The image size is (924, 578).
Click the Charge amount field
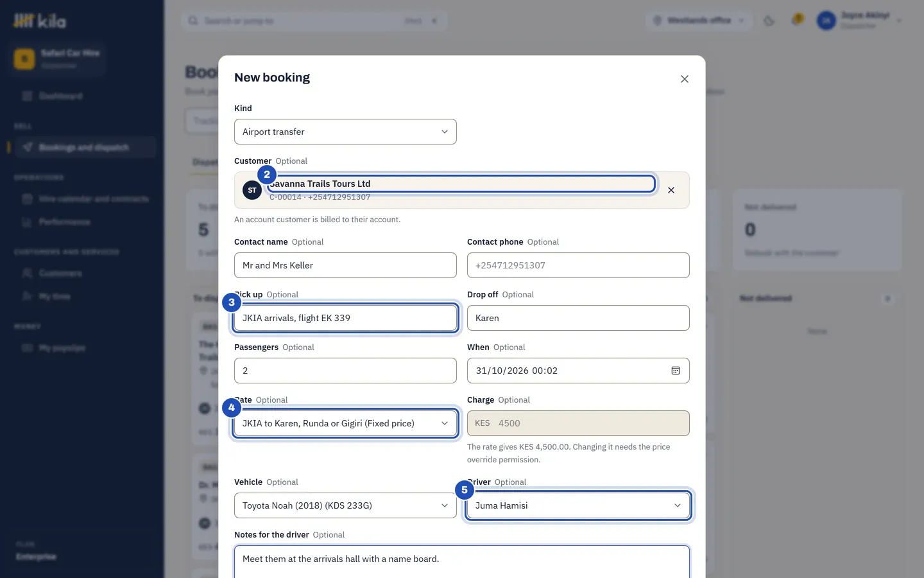(578, 423)
